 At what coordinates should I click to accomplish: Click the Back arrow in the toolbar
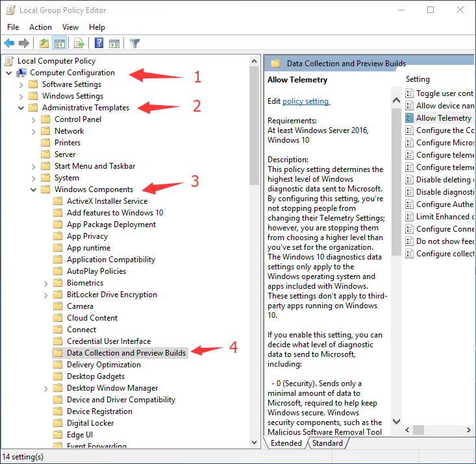[9, 43]
